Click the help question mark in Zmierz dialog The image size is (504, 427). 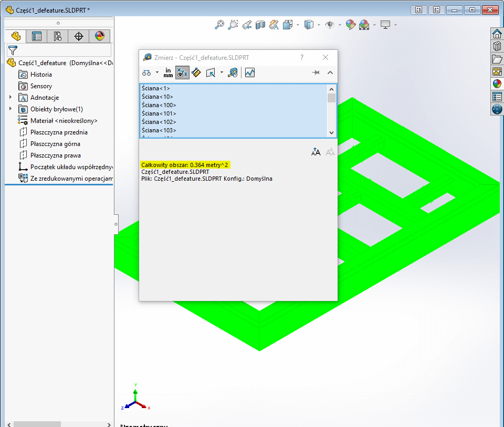tap(301, 57)
